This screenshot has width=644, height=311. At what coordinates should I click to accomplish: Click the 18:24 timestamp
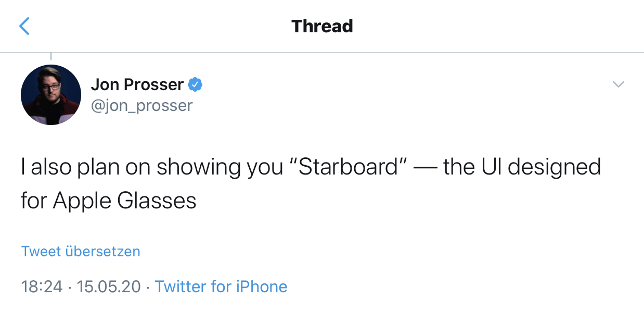(x=42, y=287)
